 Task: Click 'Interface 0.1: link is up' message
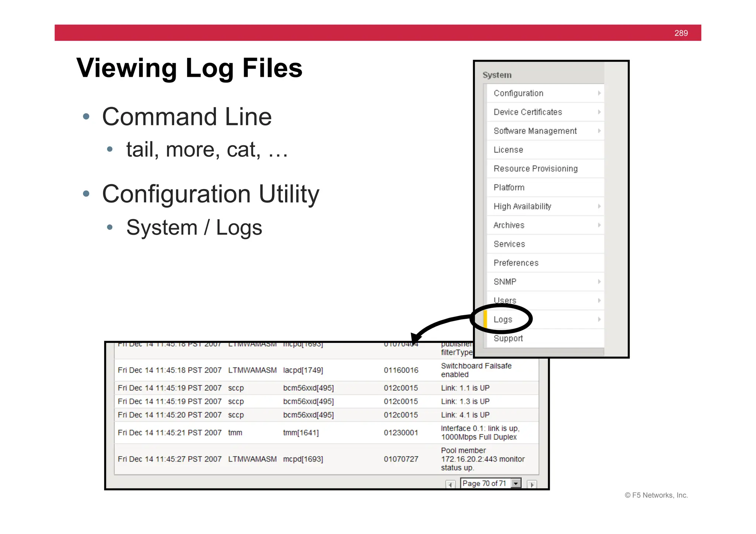tap(480, 433)
